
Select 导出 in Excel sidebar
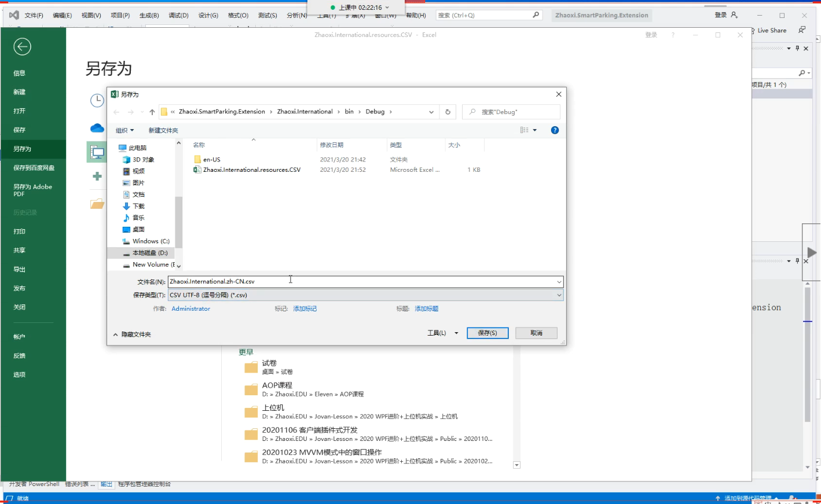pyautogui.click(x=34, y=269)
